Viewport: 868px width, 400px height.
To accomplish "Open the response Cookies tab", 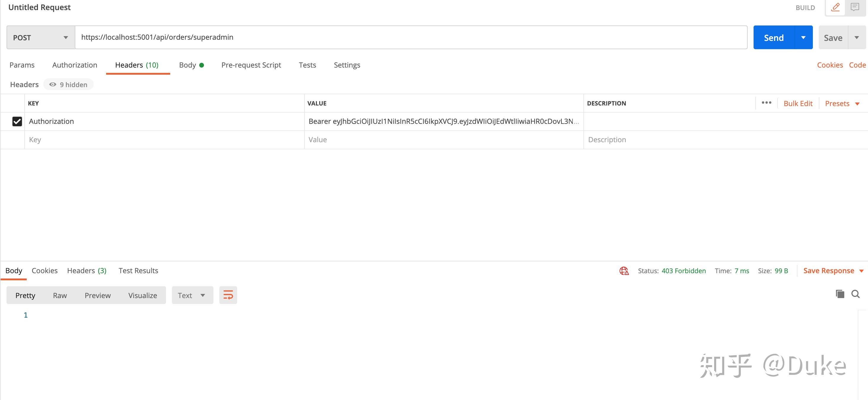I will click(x=44, y=271).
